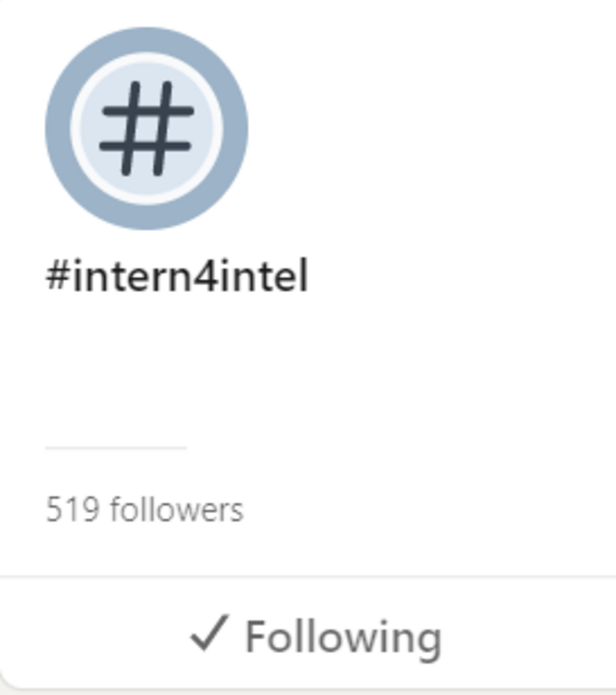Click the word followers under the hashtag
Image resolution: width=616 pixels, height=695 pixels.
click(x=177, y=509)
